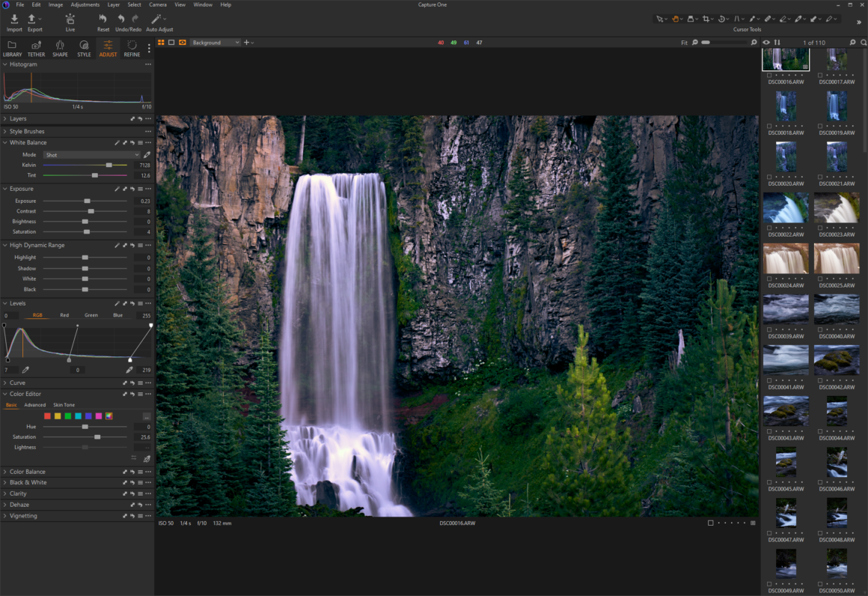
Task: Click the Export icon in the toolbar
Action: click(32, 19)
